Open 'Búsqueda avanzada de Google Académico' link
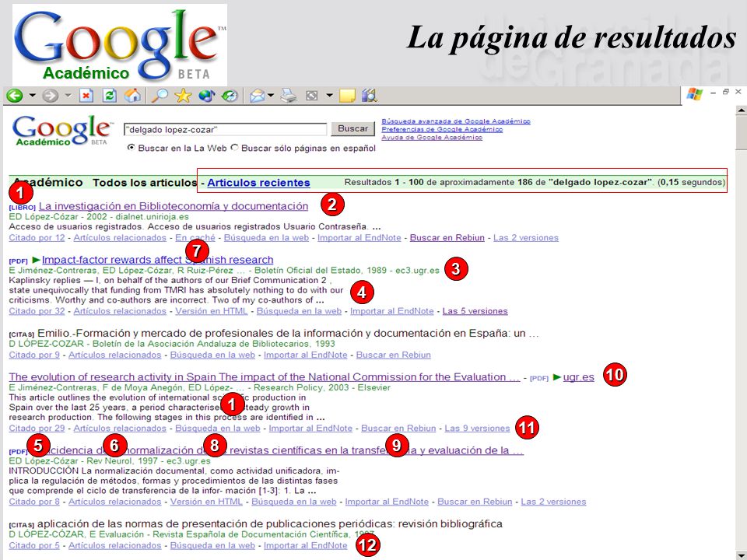 pyautogui.click(x=456, y=121)
